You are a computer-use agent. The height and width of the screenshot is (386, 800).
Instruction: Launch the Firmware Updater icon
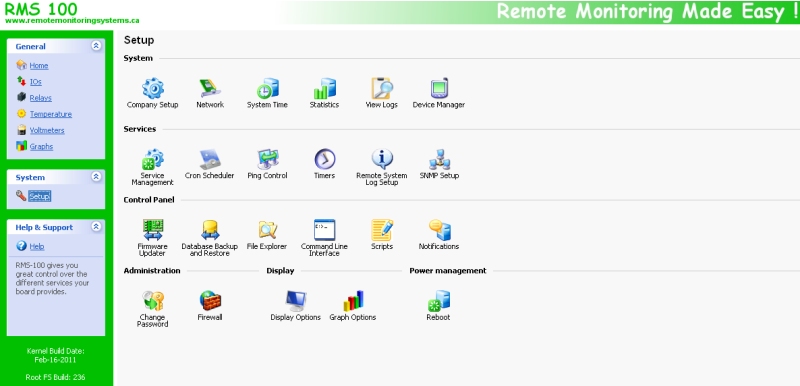[153, 230]
